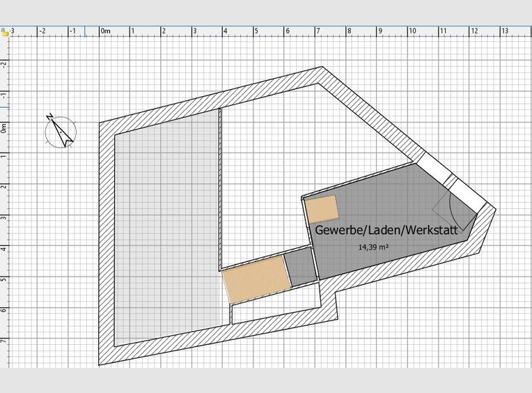The width and height of the screenshot is (532, 393).
Task: Click the 0m mark on the vertical ruler
Action: [x=3, y=128]
